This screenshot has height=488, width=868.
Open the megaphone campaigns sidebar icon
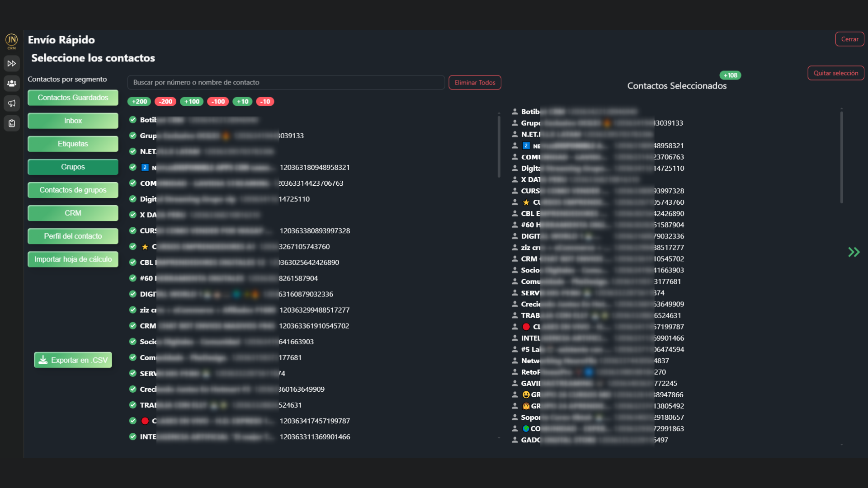[12, 103]
